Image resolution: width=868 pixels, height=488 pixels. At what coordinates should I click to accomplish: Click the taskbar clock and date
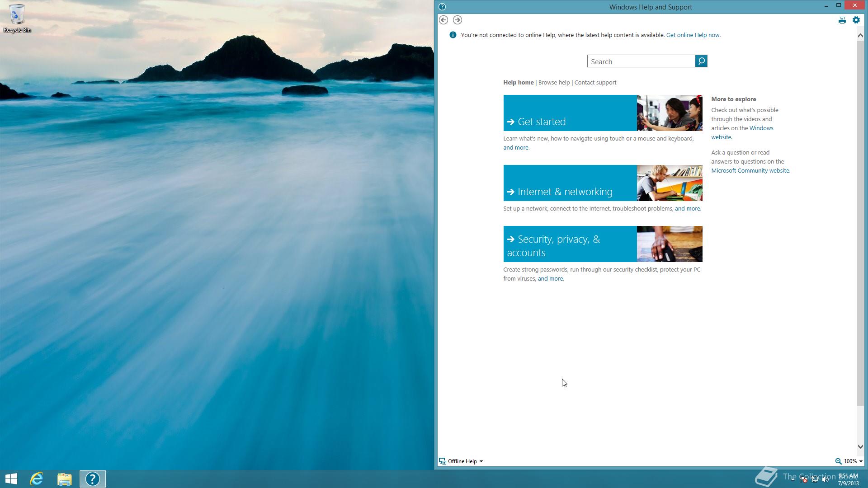[x=848, y=479]
